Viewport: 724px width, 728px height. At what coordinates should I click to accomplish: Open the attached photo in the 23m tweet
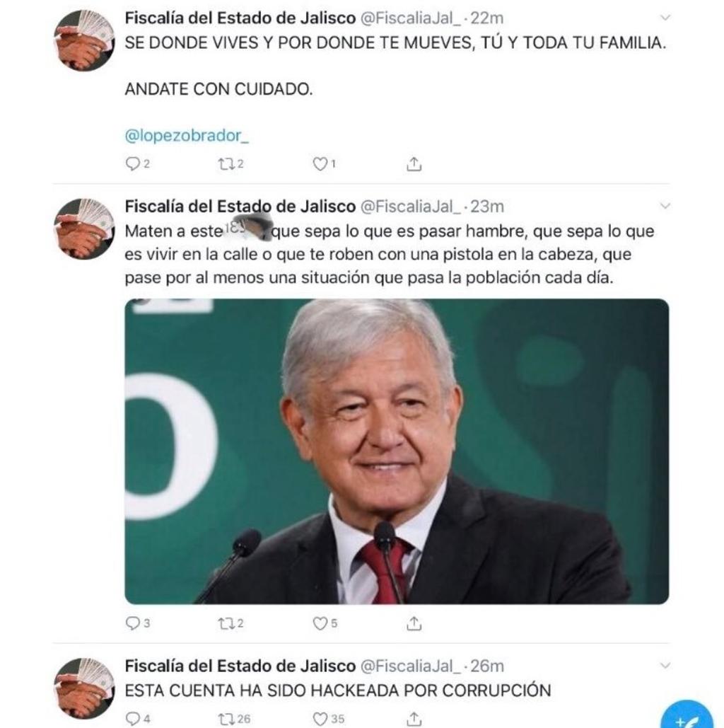click(397, 451)
